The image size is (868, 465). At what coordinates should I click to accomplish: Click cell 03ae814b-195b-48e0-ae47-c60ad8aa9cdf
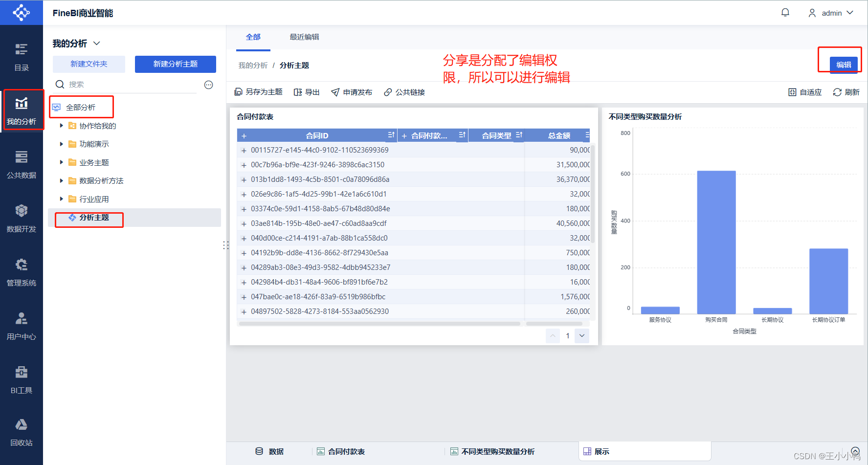pyautogui.click(x=319, y=223)
